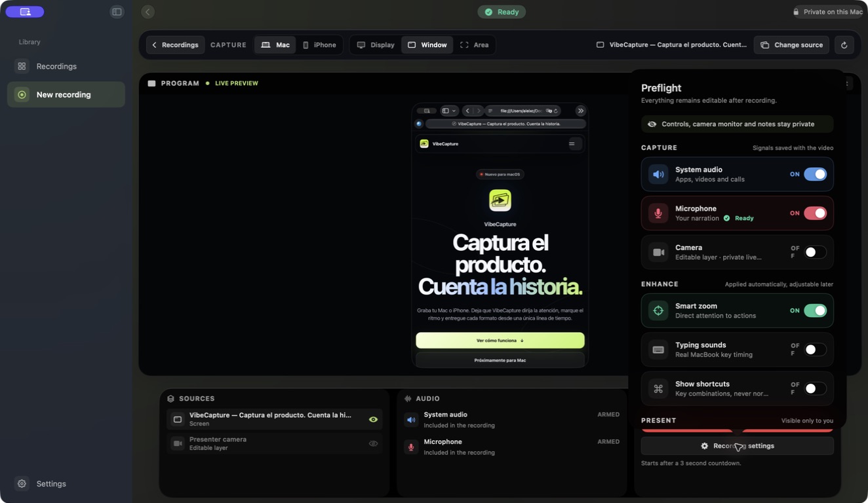
Task: Click the Sources layers icon
Action: [170, 398]
